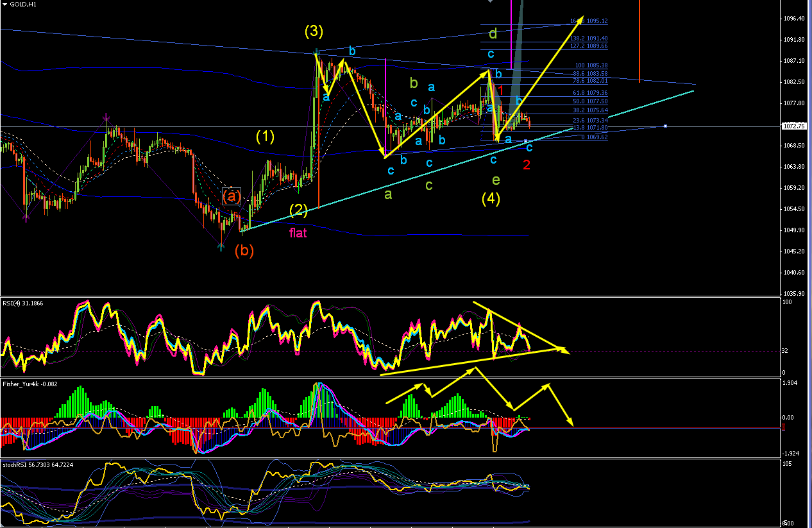This screenshot has height=528, width=812.
Task: Select the pink flat text label
Action: point(298,232)
